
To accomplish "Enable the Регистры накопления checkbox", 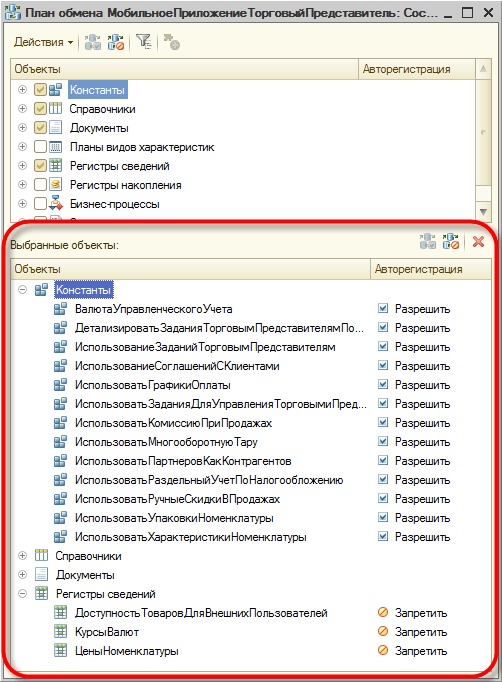I will click(40, 184).
